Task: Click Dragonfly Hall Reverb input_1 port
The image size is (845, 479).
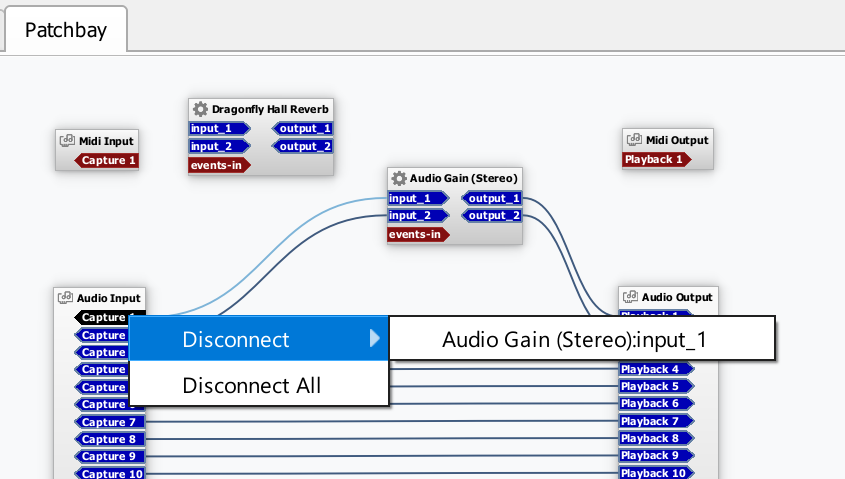Action: click(214, 128)
